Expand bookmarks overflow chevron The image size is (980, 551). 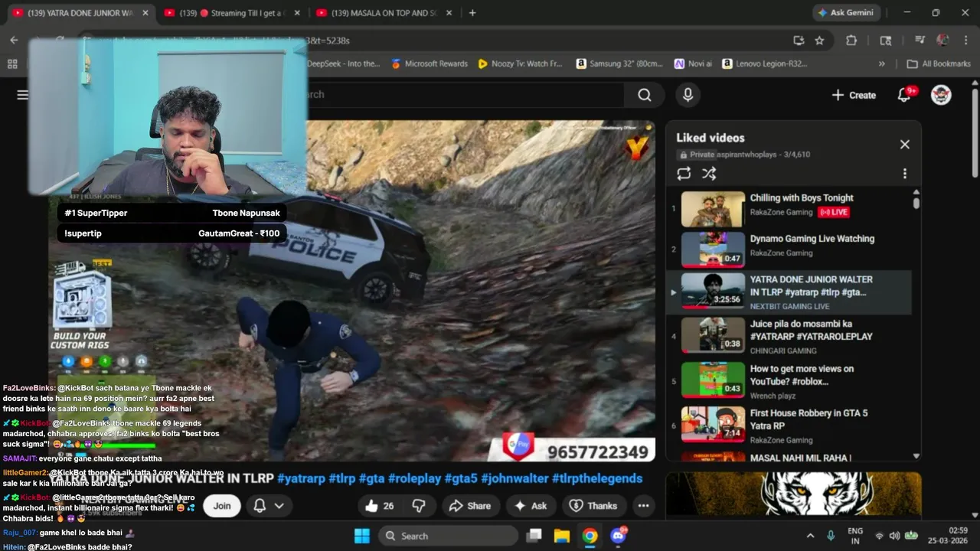click(x=881, y=64)
